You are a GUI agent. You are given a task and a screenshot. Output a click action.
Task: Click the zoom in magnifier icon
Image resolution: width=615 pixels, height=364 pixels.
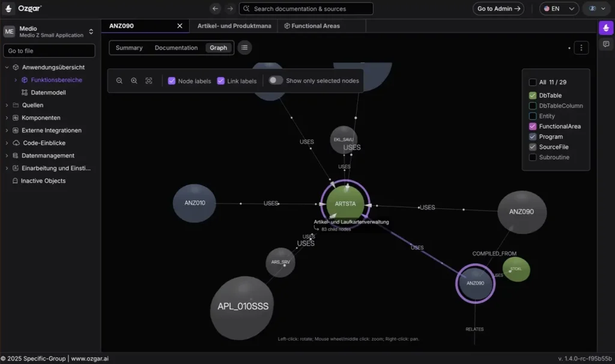click(134, 81)
